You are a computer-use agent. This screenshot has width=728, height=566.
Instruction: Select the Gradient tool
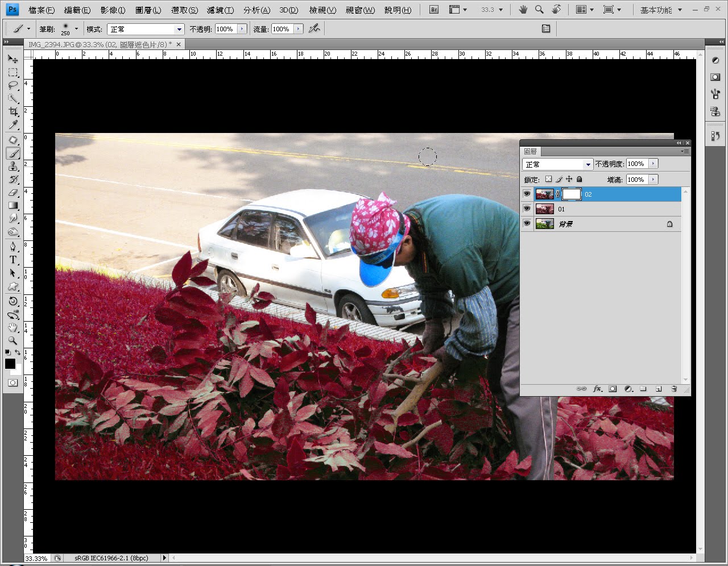13,205
